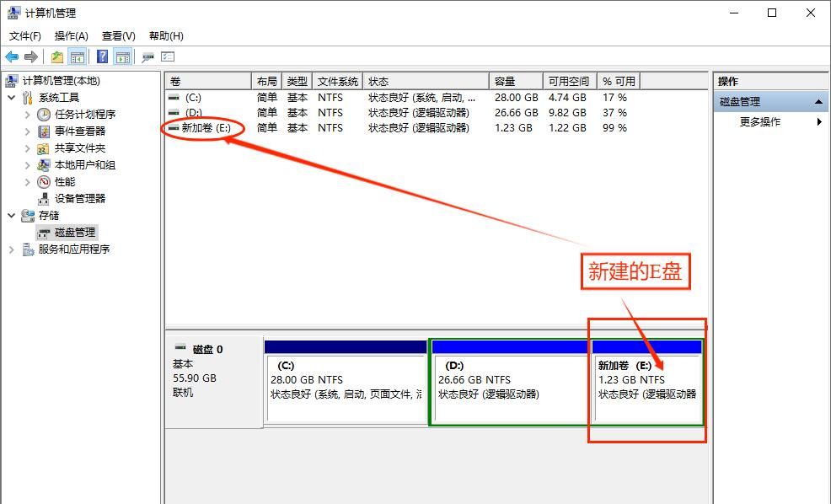Open the 文件(F) menu
Viewport: 831px width, 504px height.
25,36
